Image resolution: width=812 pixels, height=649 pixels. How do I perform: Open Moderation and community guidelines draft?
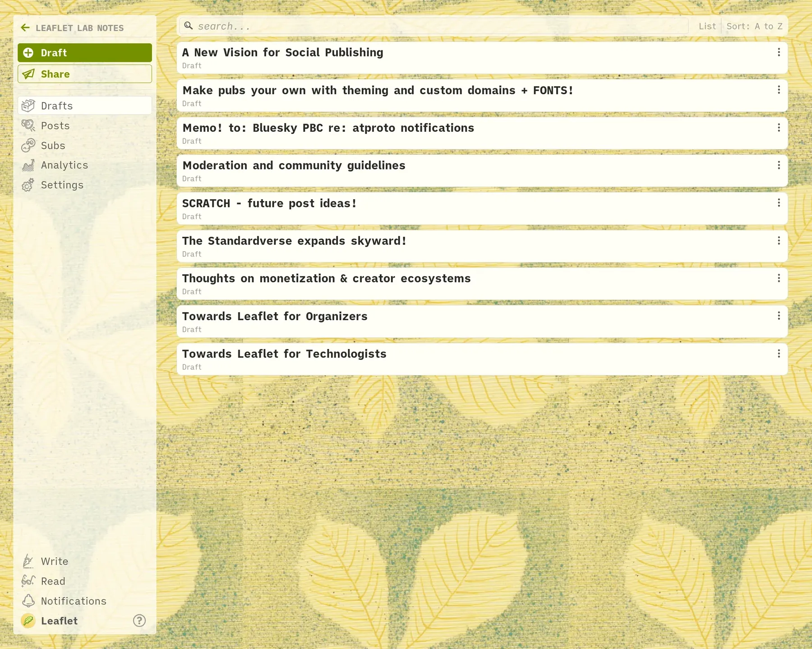[x=482, y=171]
